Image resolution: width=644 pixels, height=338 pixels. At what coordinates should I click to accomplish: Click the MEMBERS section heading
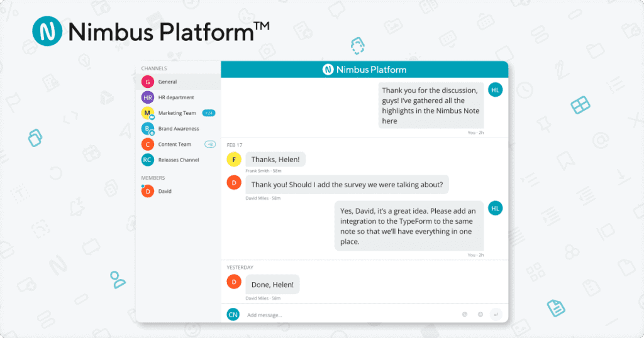coord(153,178)
